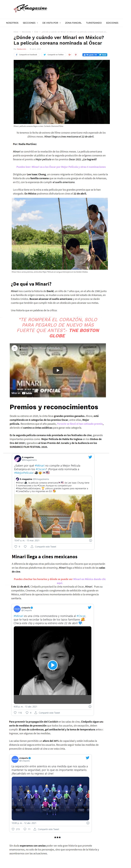
Task: Click the Compartir en Twitter button
Action: pos(54,55)
